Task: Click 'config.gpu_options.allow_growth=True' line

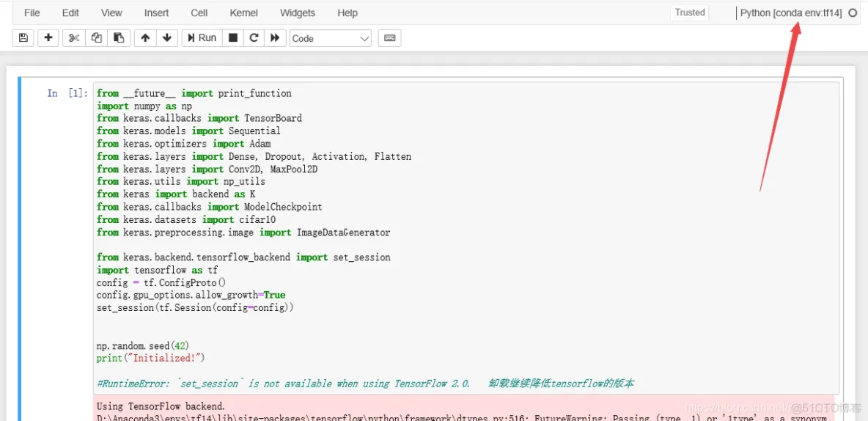Action: [x=191, y=296]
